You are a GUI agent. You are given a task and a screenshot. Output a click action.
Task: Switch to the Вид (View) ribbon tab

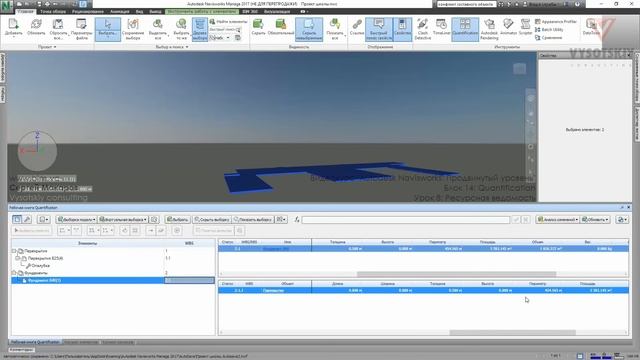tap(139, 11)
